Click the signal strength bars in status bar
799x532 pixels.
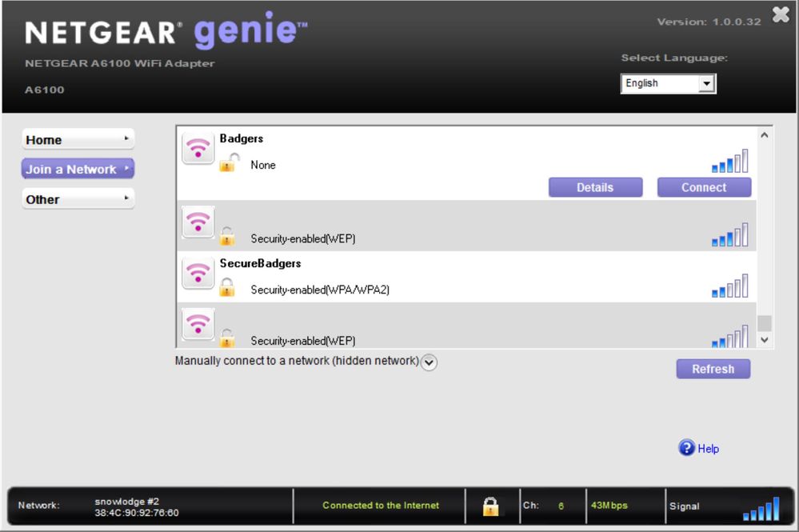point(761,509)
